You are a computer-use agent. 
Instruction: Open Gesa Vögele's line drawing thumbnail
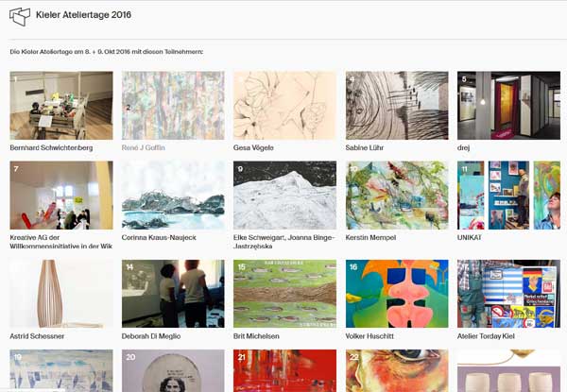click(285, 106)
